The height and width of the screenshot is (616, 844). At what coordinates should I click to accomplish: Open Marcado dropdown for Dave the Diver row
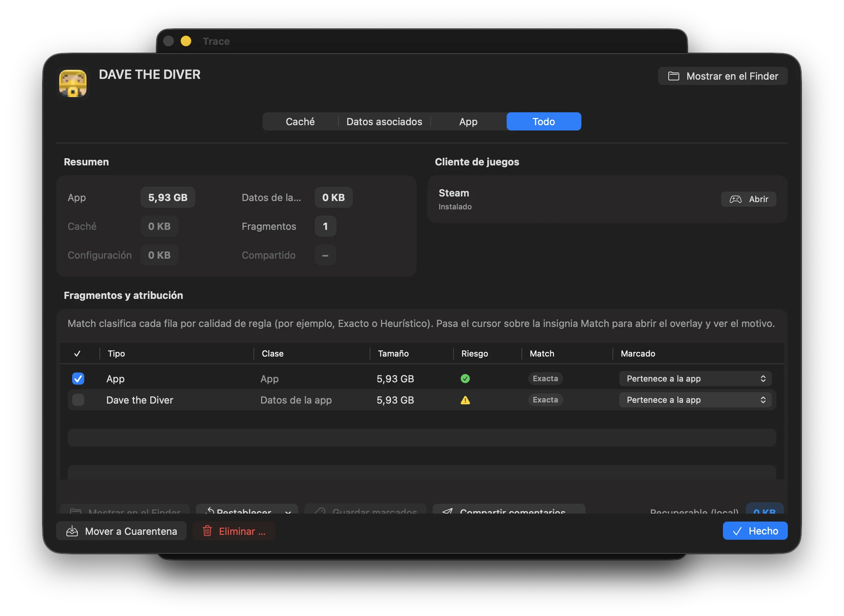695,400
